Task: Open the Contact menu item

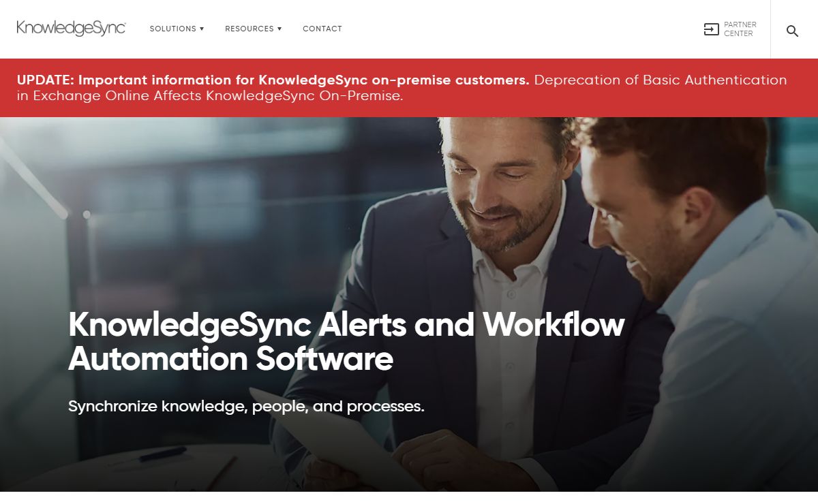Action: 322,29
